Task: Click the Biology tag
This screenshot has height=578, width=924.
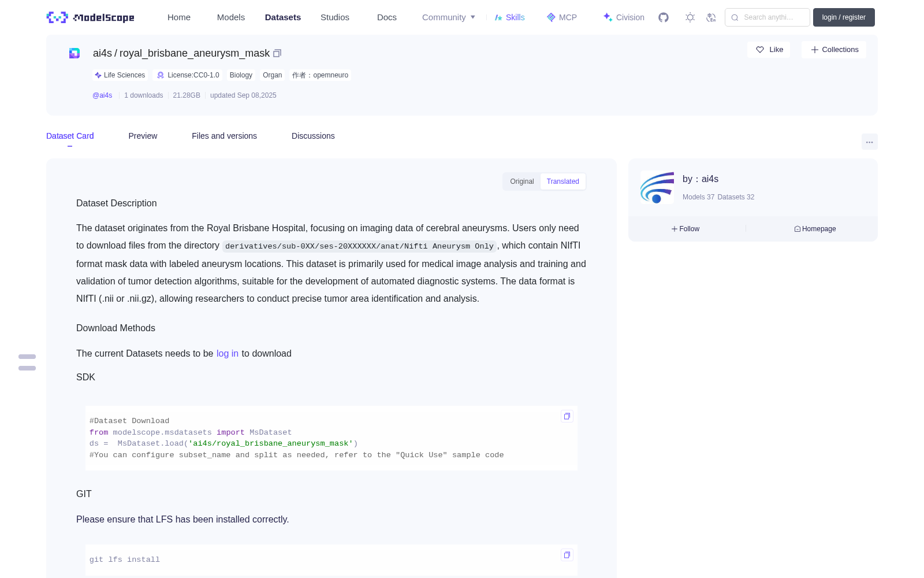Action: (241, 75)
